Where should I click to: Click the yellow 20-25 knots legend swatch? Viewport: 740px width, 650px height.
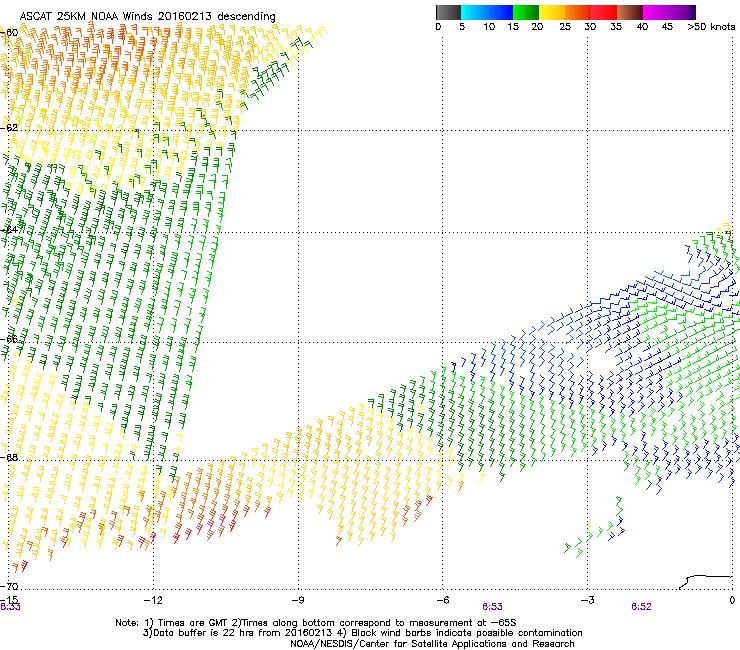(x=552, y=12)
